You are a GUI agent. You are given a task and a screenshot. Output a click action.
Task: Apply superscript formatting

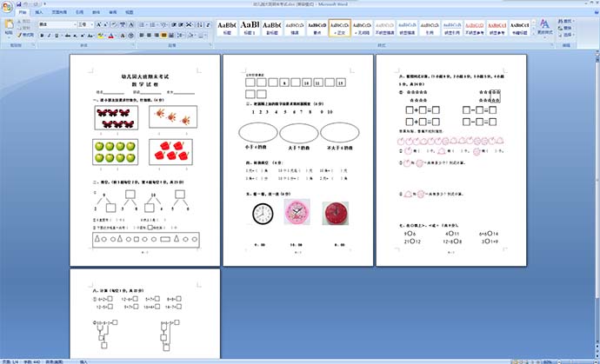point(83,36)
